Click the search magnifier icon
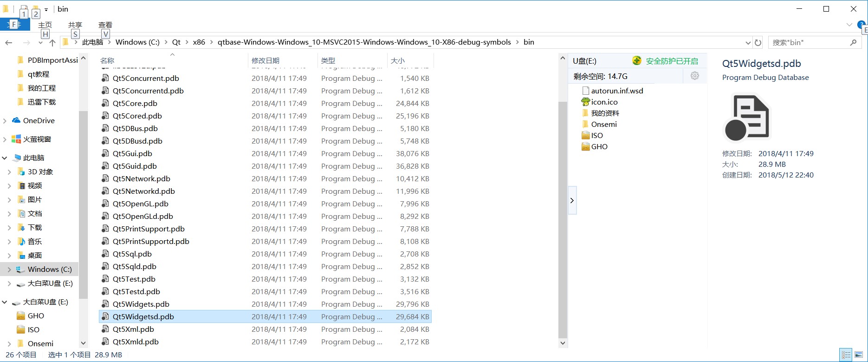Screen dimensions: 868x362 [853, 42]
